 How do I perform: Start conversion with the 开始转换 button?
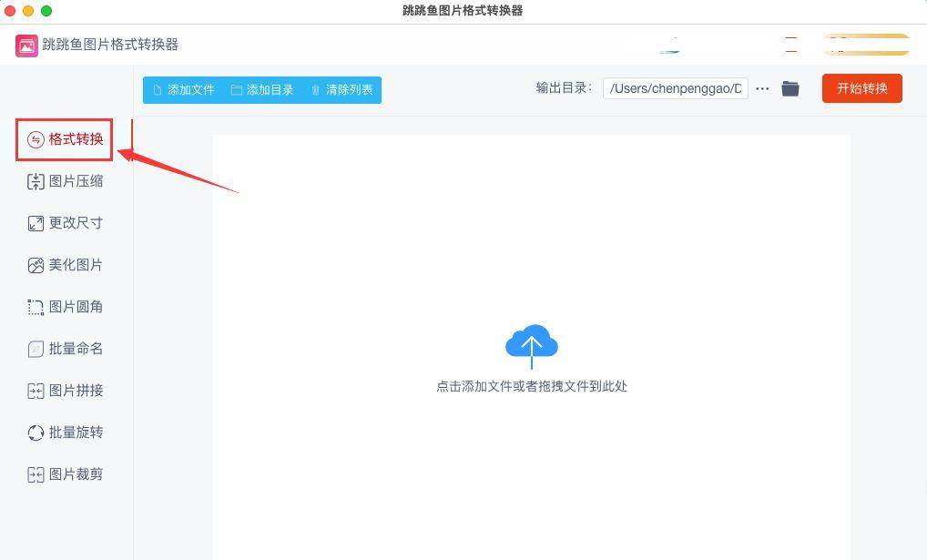[x=861, y=88]
